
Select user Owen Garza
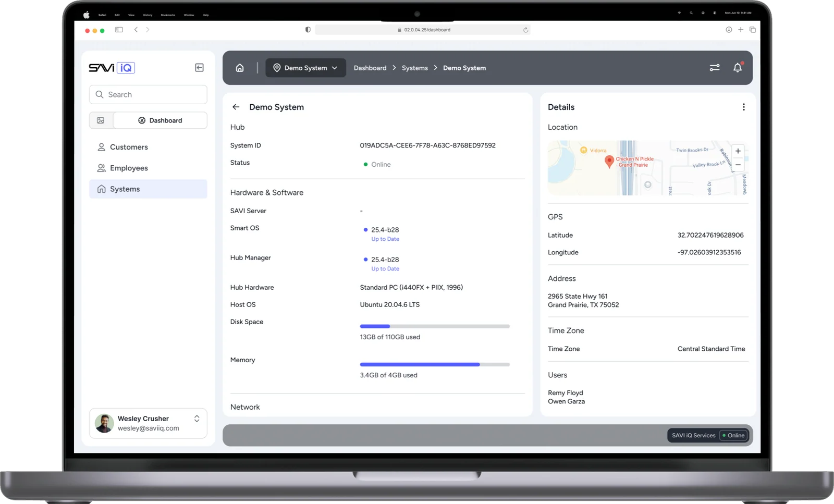point(566,401)
